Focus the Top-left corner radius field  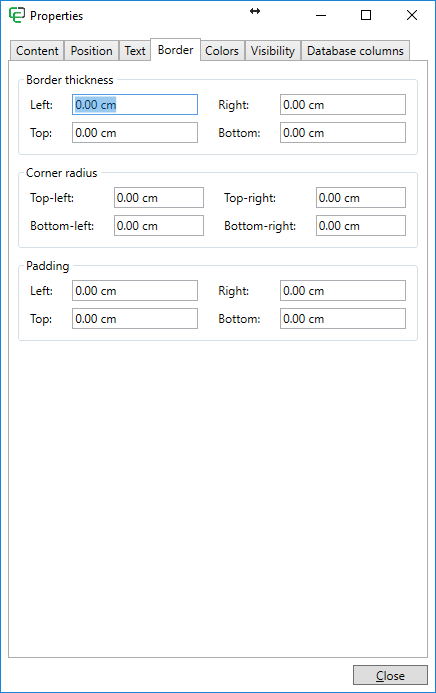(159, 198)
